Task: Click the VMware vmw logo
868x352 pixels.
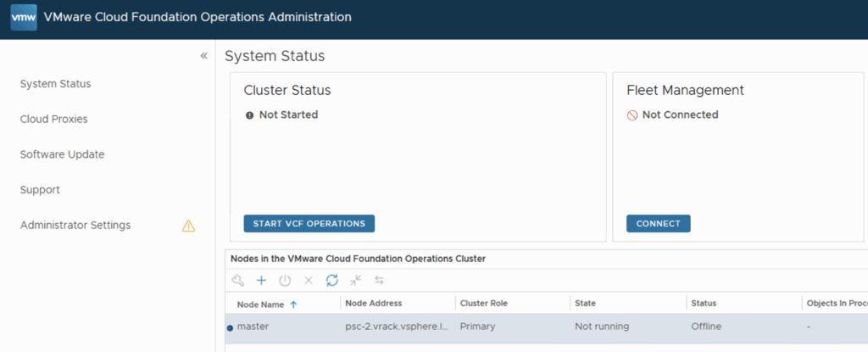Action: (x=24, y=17)
